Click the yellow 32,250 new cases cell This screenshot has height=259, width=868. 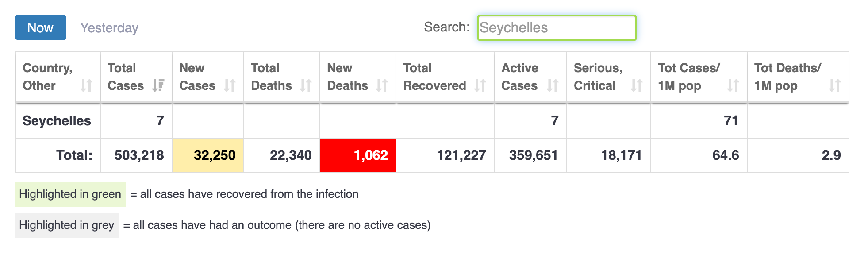point(208,155)
